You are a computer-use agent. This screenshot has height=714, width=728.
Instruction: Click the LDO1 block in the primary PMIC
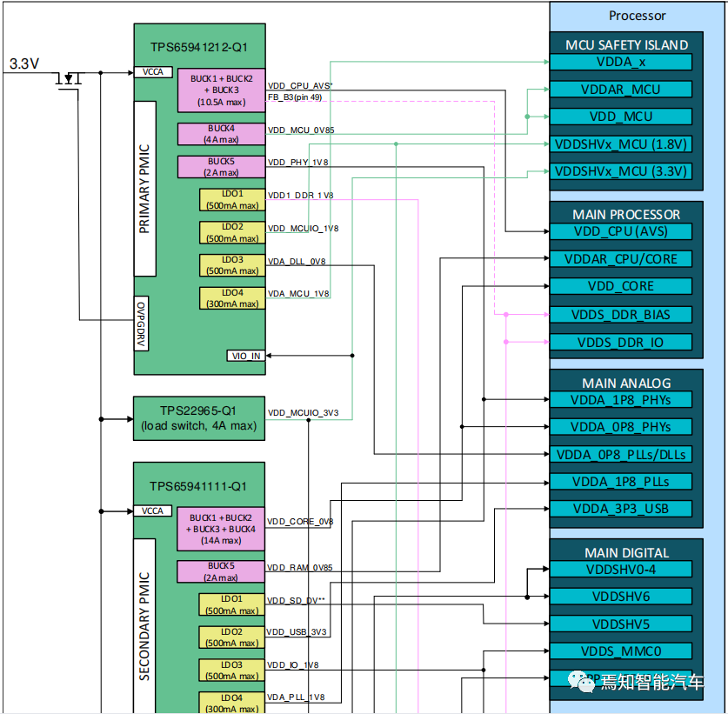point(230,198)
